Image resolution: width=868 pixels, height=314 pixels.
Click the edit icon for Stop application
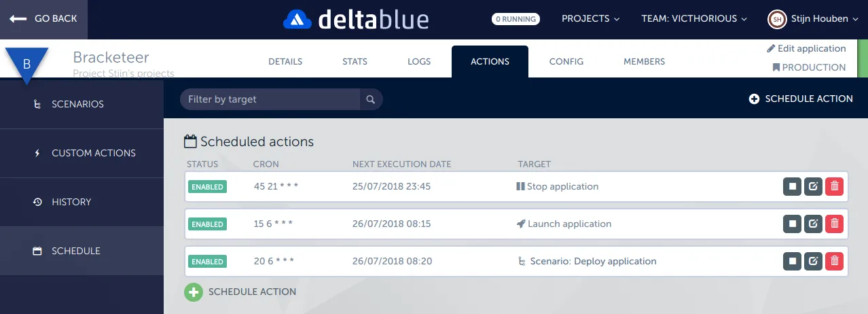point(813,186)
